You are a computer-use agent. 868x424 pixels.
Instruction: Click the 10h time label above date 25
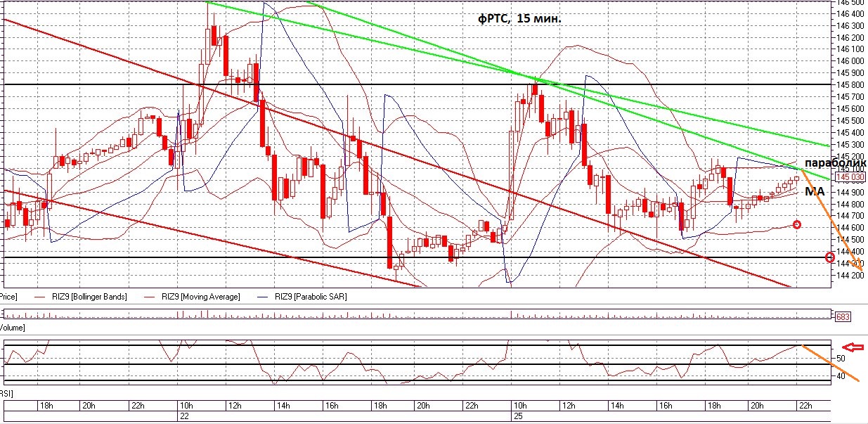pyautogui.click(x=521, y=406)
